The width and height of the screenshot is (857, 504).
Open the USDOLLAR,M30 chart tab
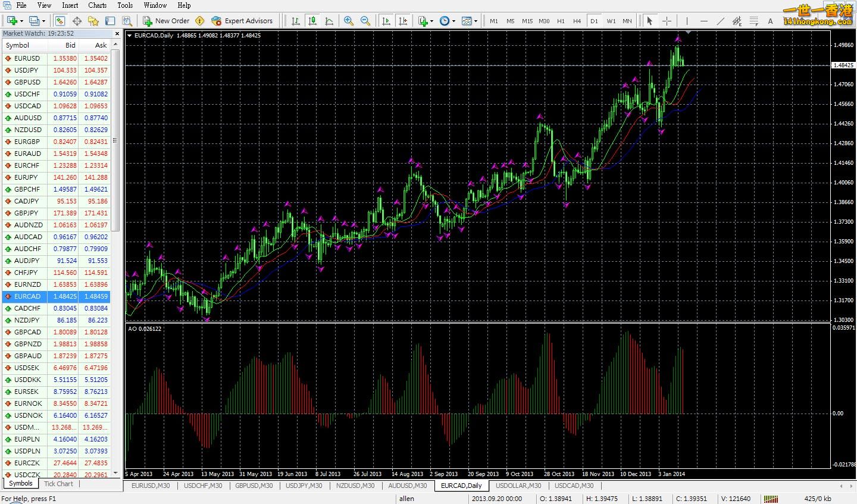coord(519,486)
